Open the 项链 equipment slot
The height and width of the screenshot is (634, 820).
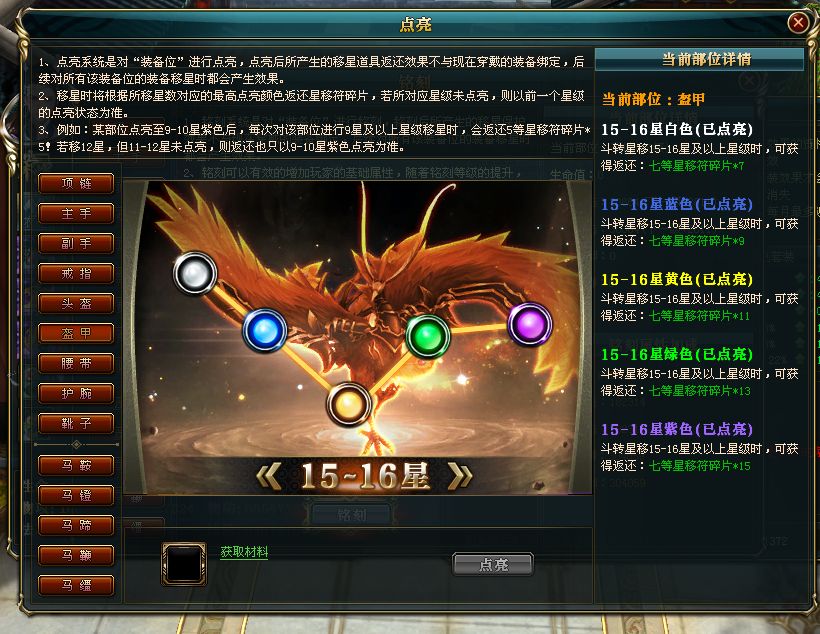click(x=76, y=184)
